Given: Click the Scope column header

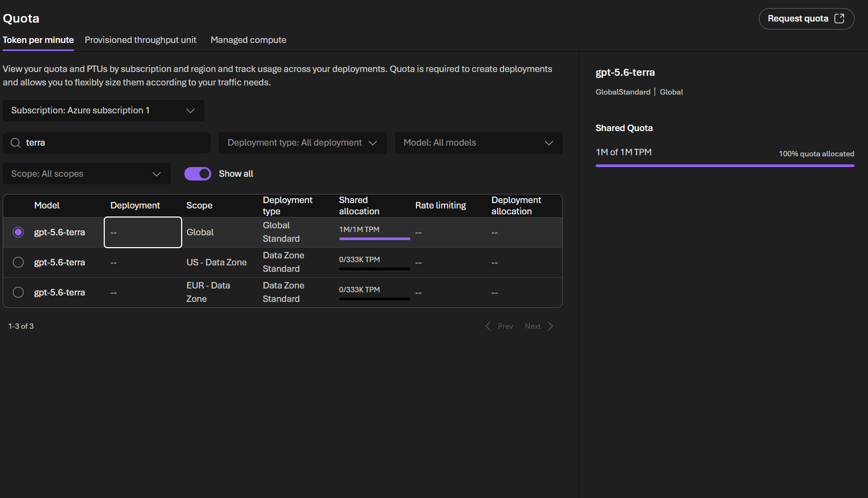Looking at the screenshot, I should pos(199,205).
